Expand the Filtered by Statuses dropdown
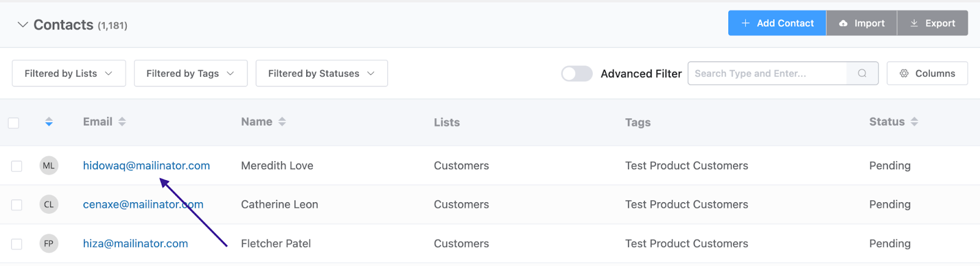Screen dimensions: 980x266 click(321, 74)
